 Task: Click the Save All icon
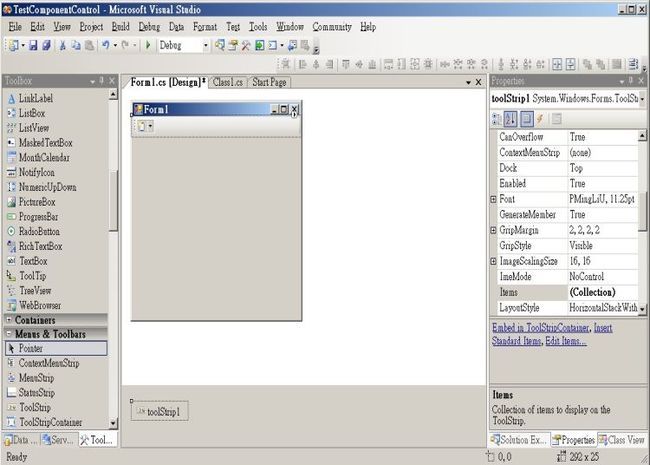click(x=46, y=45)
